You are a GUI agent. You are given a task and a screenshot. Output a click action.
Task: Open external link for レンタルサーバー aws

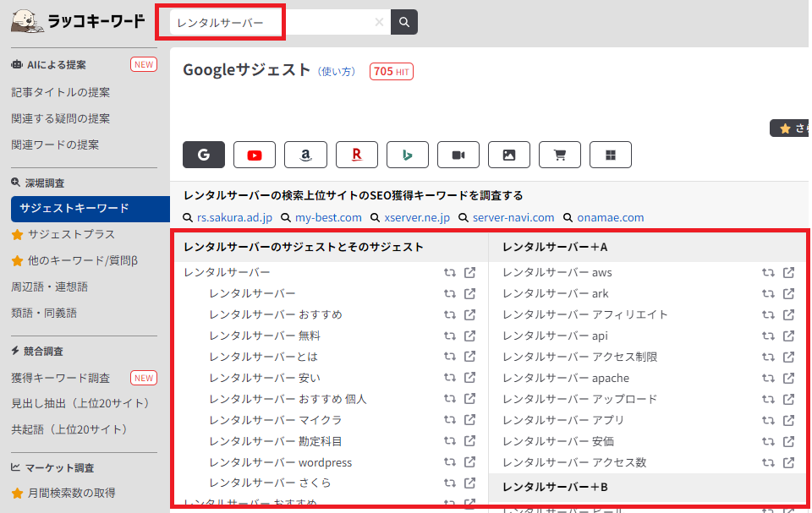pos(788,272)
